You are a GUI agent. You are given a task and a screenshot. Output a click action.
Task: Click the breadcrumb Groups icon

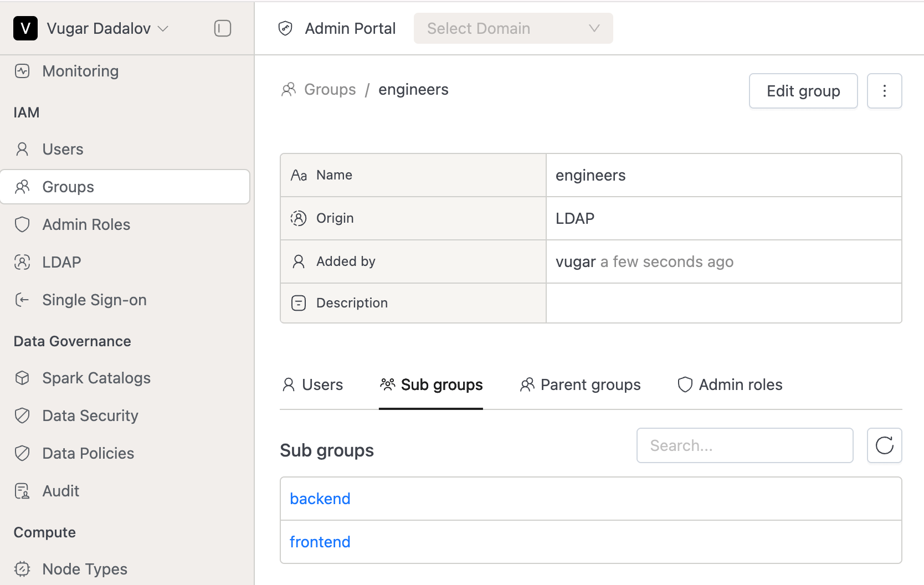(x=289, y=89)
